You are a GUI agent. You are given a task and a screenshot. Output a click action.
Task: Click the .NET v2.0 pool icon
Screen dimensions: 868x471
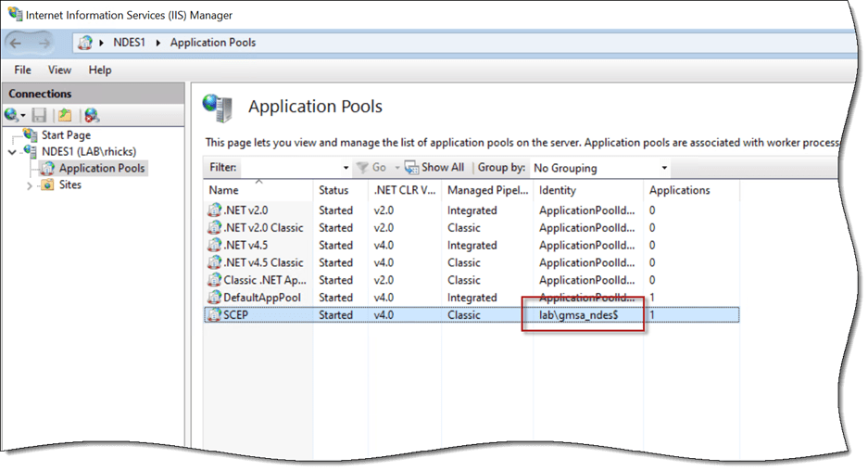coord(214,210)
